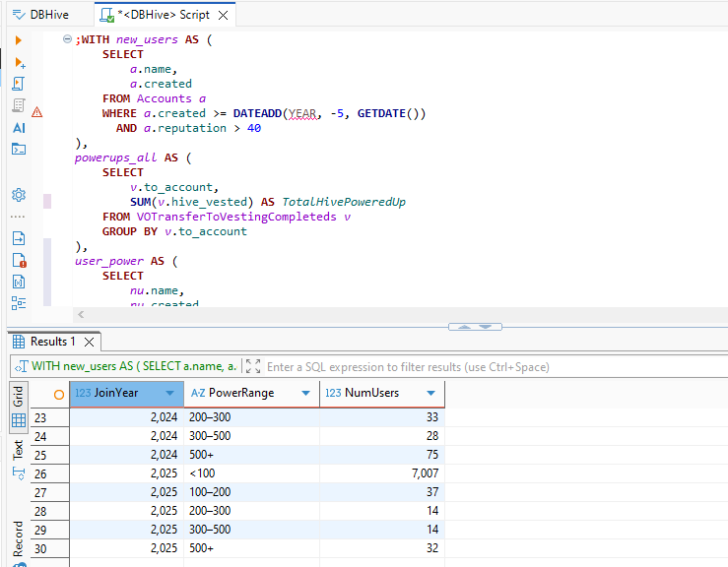Open the AI assistant tool

coord(19,128)
